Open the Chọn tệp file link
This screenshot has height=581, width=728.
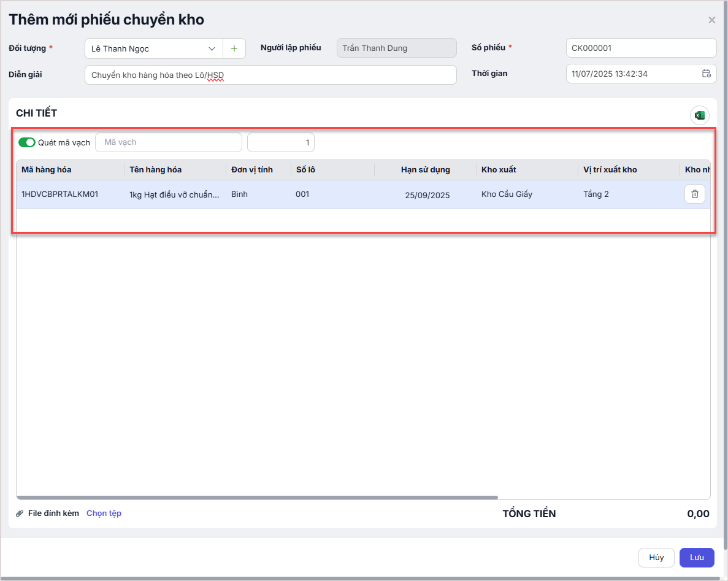tap(104, 514)
